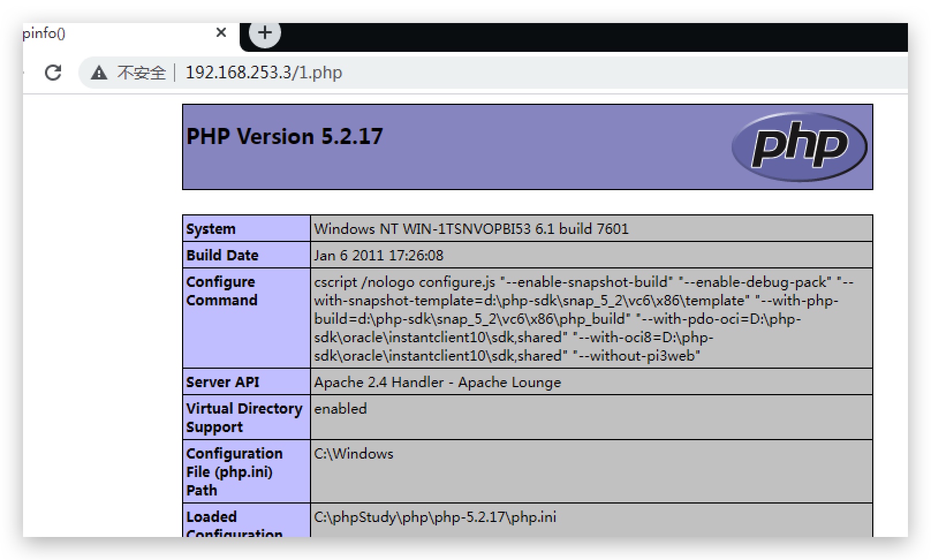Click the not-secure warning triangle icon
The image size is (931, 560).
click(x=99, y=73)
